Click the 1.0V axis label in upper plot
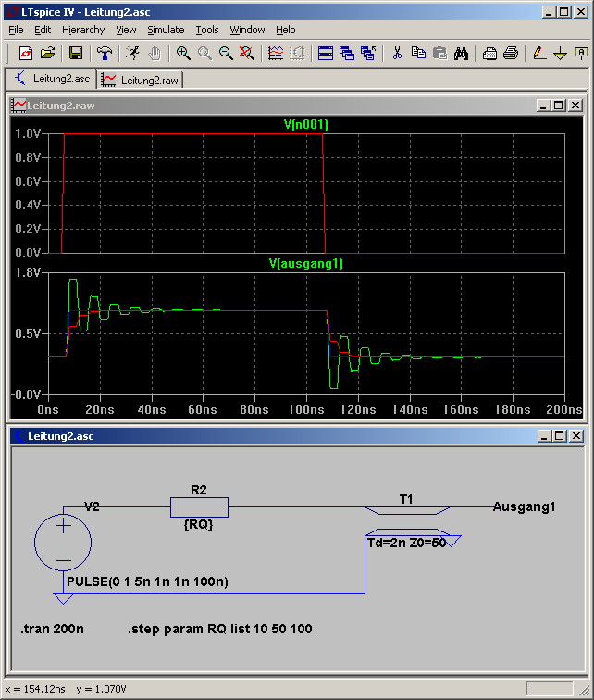594x700 pixels. (28, 133)
